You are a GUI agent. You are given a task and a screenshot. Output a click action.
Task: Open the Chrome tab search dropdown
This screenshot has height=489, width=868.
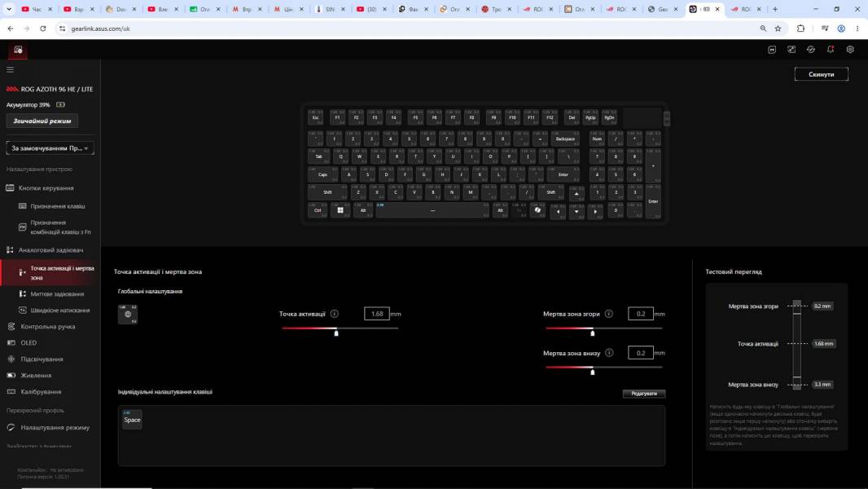pyautogui.click(x=9, y=9)
